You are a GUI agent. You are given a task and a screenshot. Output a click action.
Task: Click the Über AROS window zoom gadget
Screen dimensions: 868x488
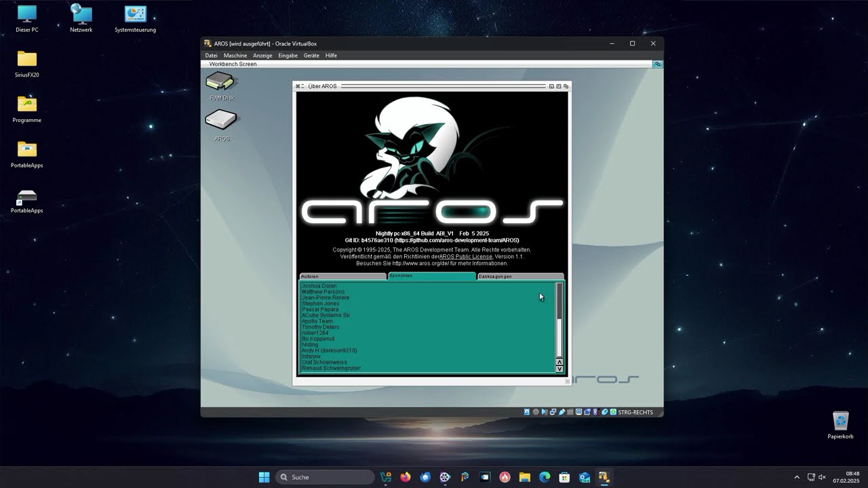coord(559,86)
